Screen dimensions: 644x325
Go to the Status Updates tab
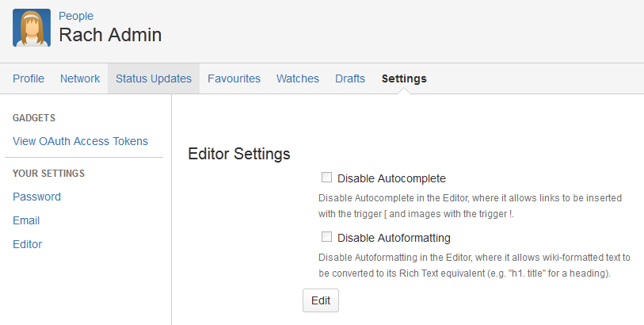[154, 78]
